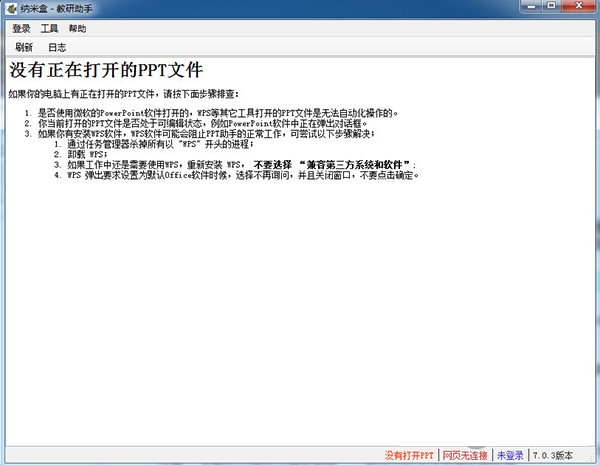Click the red 没有打开PPT status indicator
The image size is (600, 465).
[410, 454]
